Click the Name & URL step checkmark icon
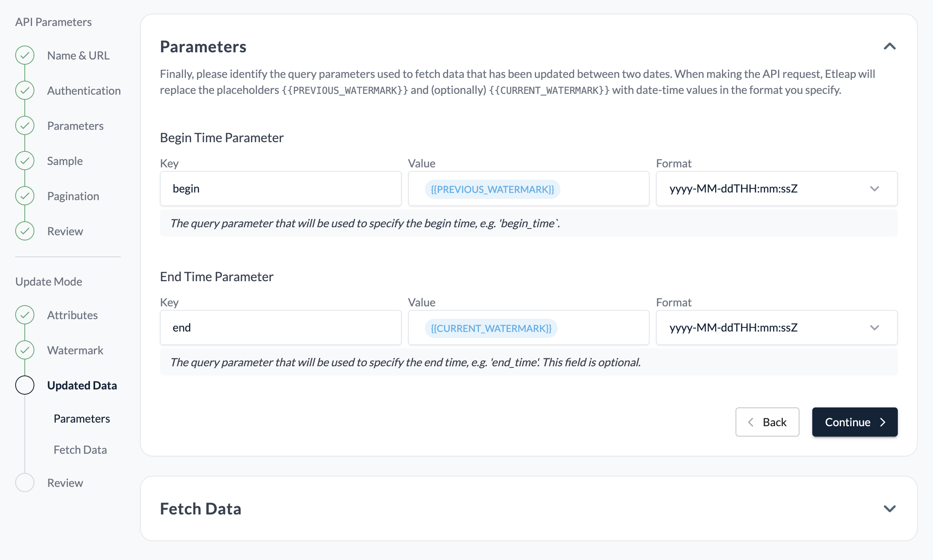 point(25,55)
